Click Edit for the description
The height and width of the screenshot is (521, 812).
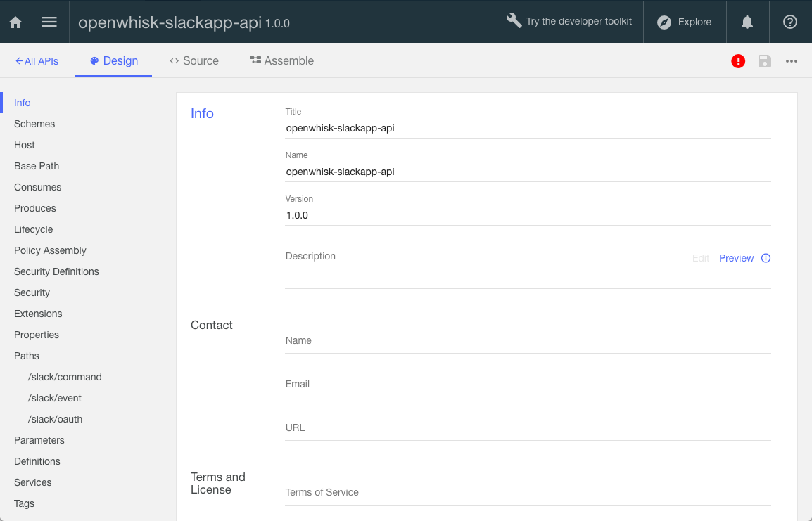(x=701, y=258)
